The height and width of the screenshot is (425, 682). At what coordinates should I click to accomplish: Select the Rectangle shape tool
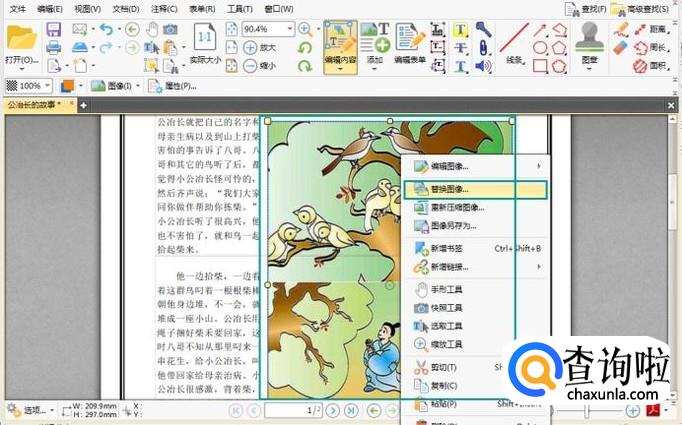pyautogui.click(x=540, y=66)
